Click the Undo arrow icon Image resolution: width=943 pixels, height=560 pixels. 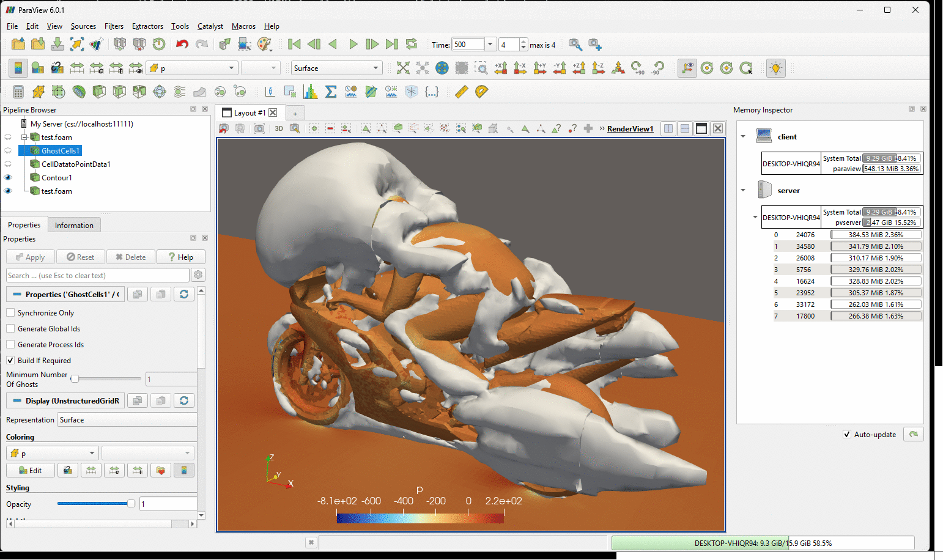click(x=182, y=44)
